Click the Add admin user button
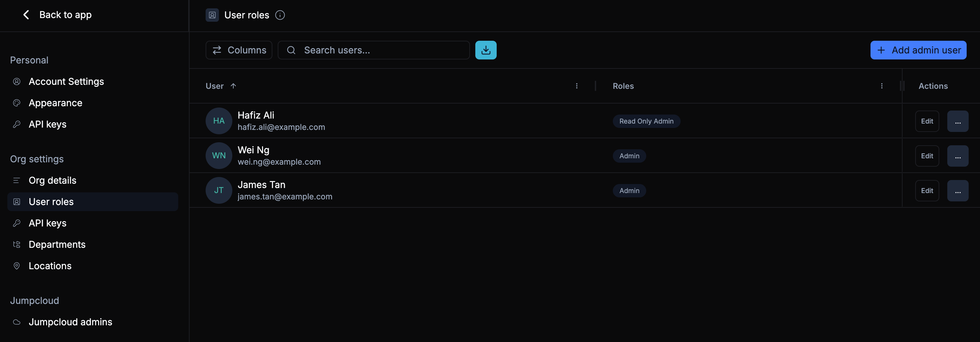Image resolution: width=980 pixels, height=342 pixels. (x=918, y=50)
